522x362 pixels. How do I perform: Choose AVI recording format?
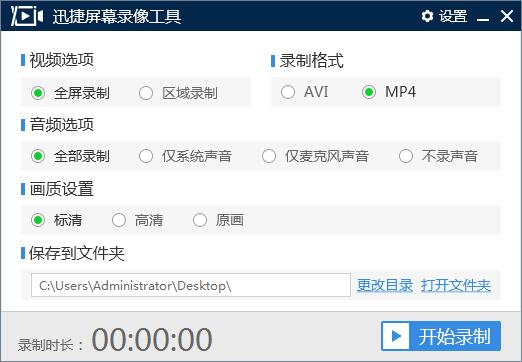coord(304,92)
